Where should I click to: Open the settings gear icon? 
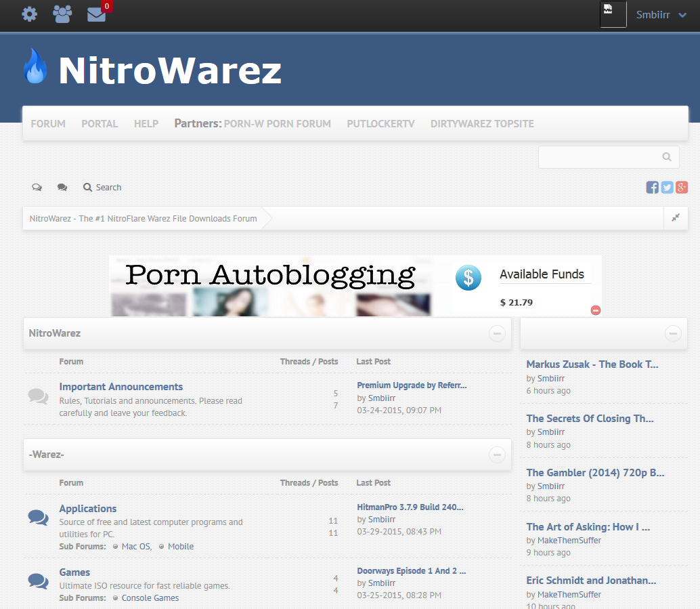point(30,14)
